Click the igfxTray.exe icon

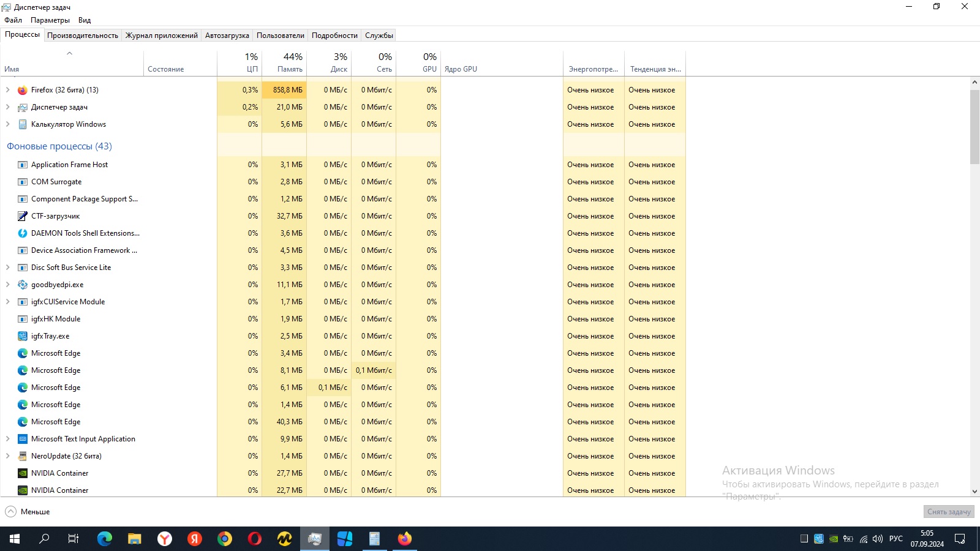click(23, 336)
